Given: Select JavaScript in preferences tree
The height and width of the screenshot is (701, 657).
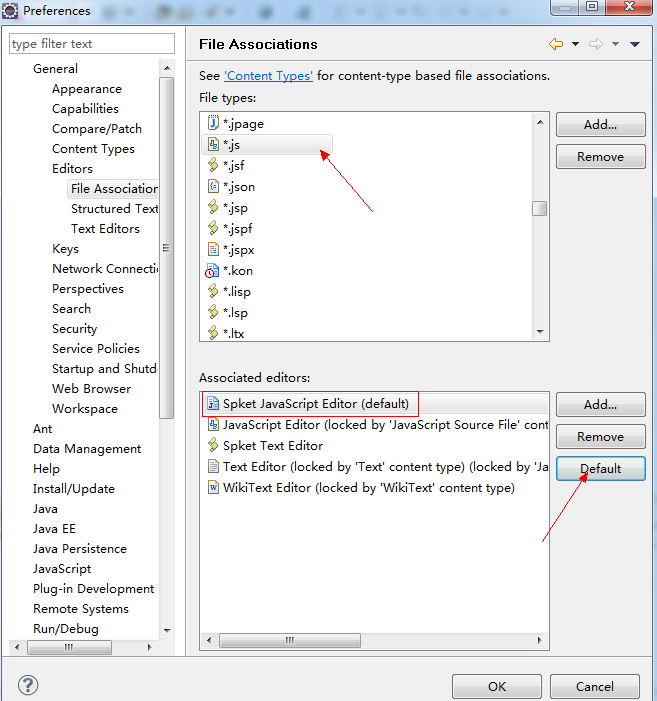Looking at the screenshot, I should pos(62,569).
